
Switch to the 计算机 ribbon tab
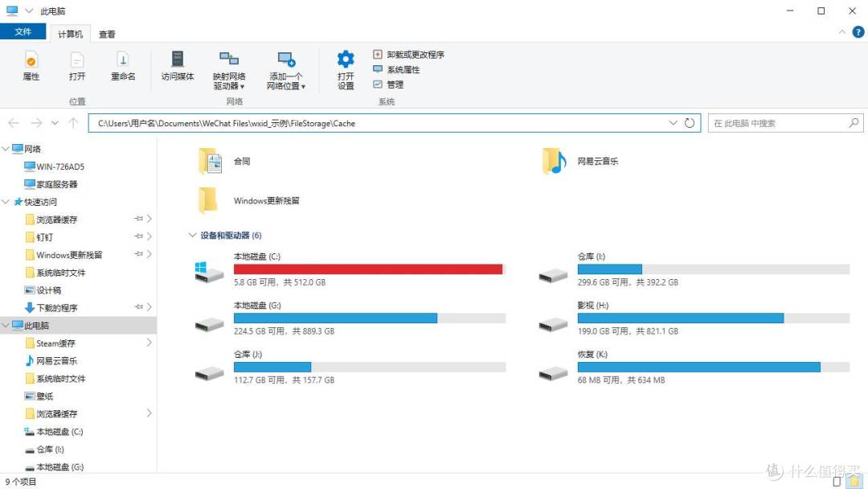pos(70,34)
